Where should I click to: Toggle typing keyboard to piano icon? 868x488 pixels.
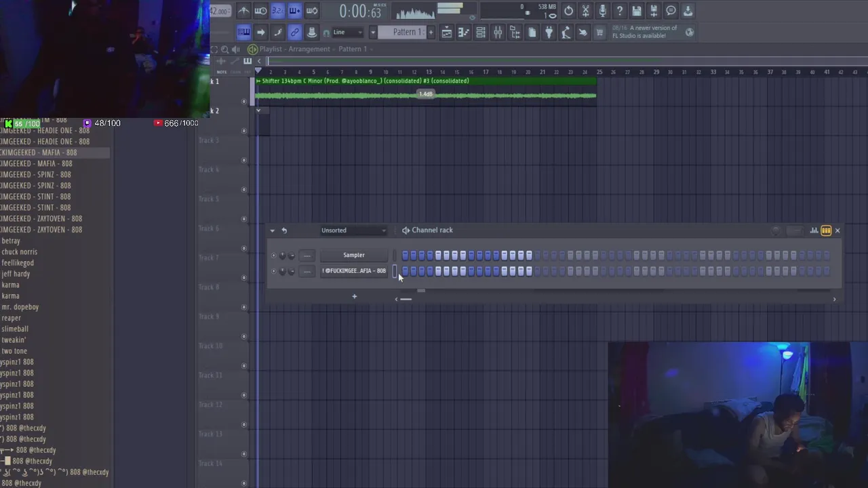tap(243, 32)
